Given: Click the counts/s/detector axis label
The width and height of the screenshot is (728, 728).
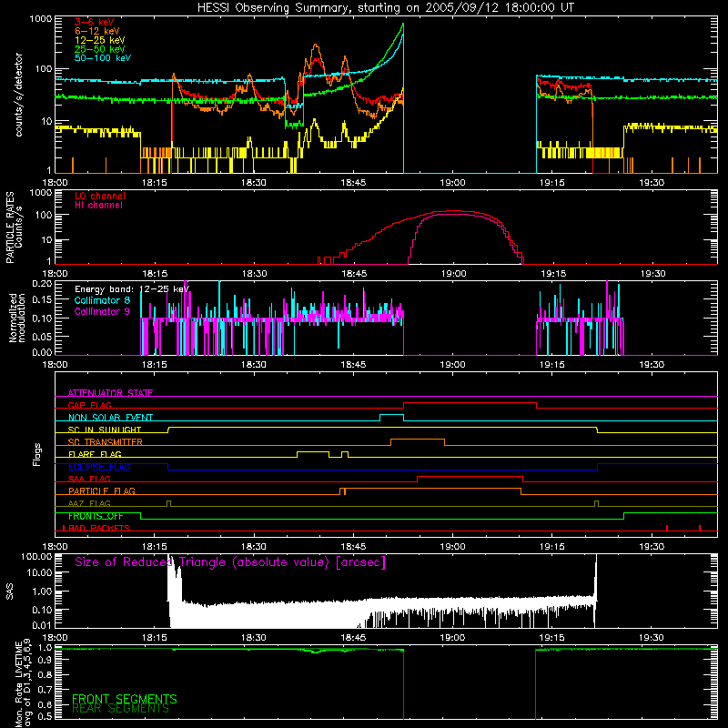Looking at the screenshot, I should click(18, 95).
